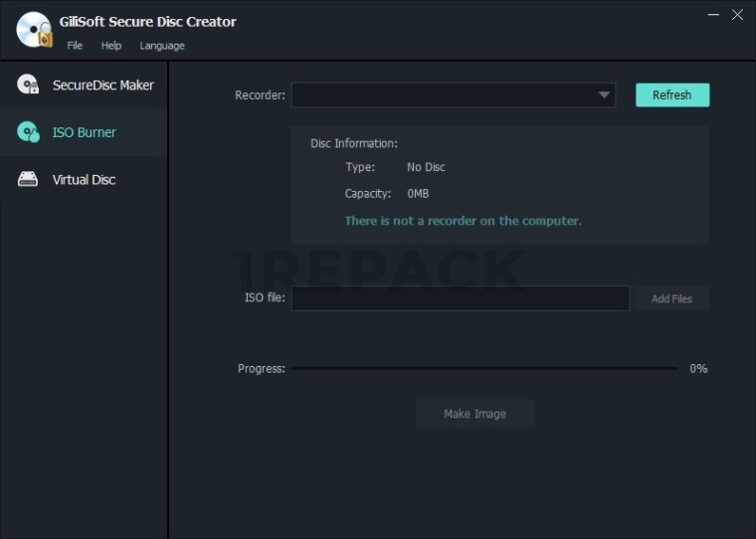
Task: Click the Add Files button
Action: (x=671, y=298)
